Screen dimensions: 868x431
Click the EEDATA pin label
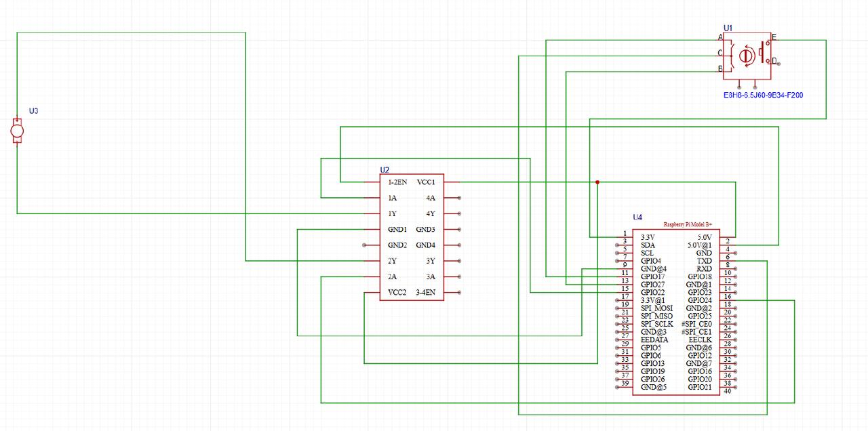tap(654, 340)
